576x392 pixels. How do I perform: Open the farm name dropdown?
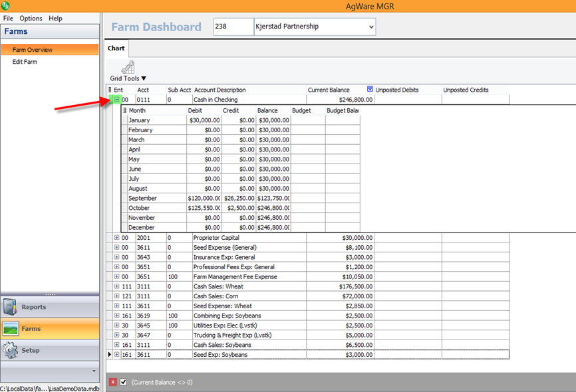[x=370, y=27]
